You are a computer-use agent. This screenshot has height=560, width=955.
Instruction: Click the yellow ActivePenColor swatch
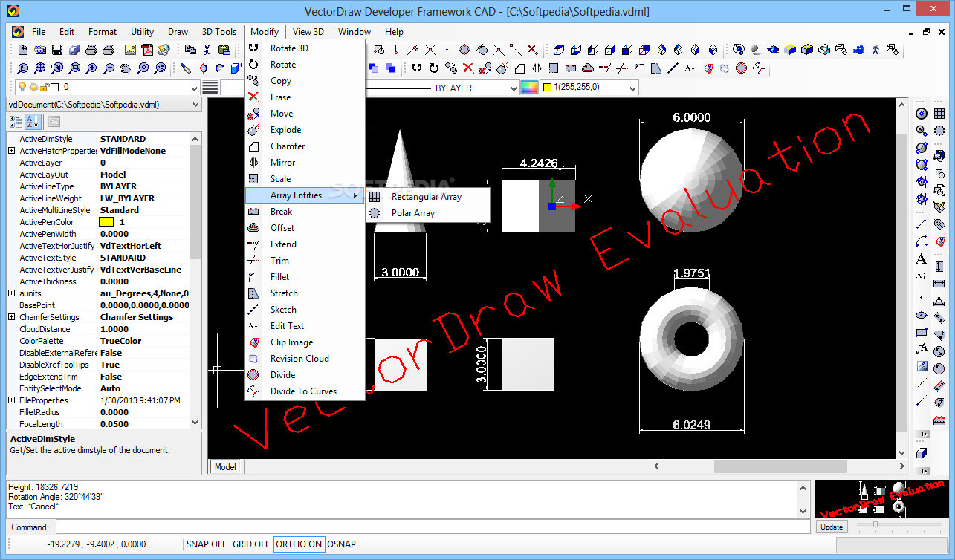[x=107, y=222]
